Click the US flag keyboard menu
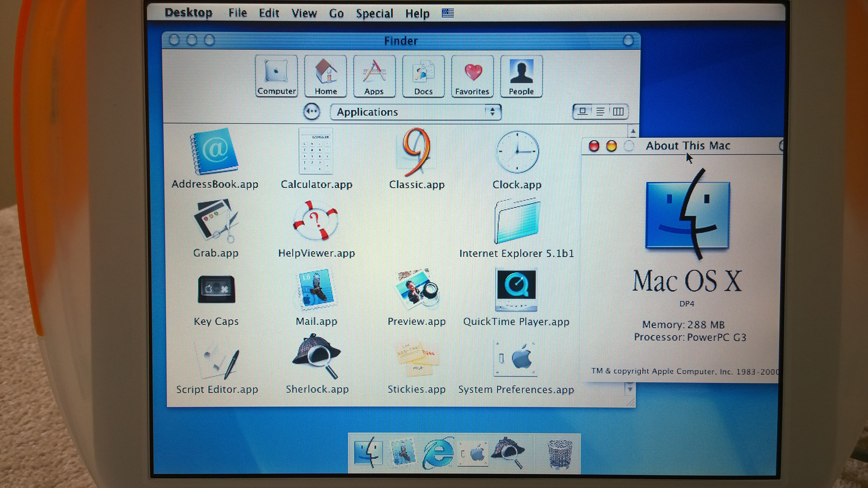 pos(448,13)
